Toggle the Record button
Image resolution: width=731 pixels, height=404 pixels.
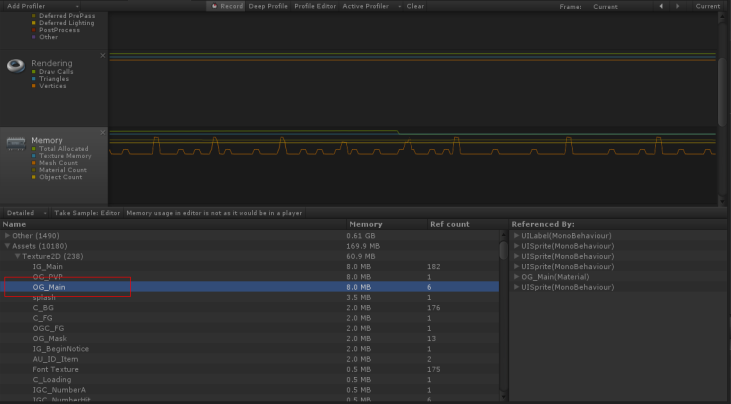[228, 6]
